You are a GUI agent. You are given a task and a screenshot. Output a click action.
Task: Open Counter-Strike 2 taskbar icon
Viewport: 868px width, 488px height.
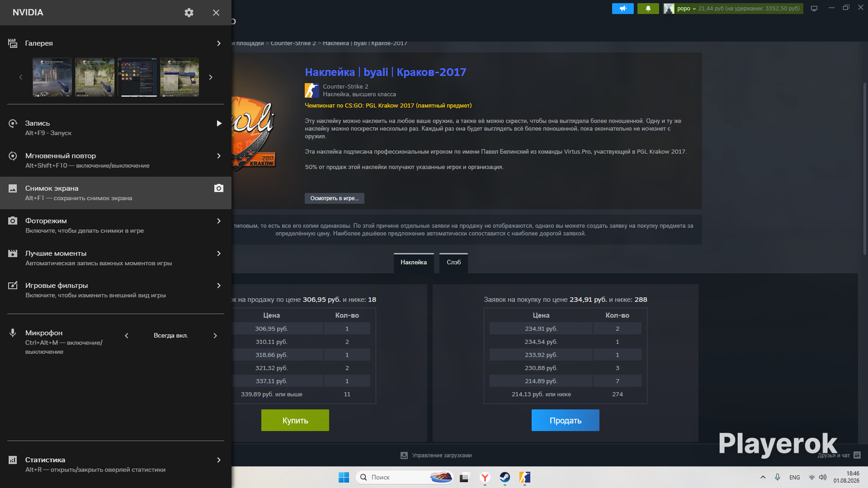[525, 477]
